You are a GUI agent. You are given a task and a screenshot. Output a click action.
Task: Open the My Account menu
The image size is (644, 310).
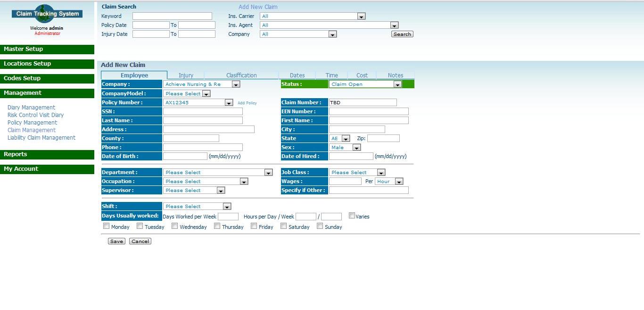[47, 169]
